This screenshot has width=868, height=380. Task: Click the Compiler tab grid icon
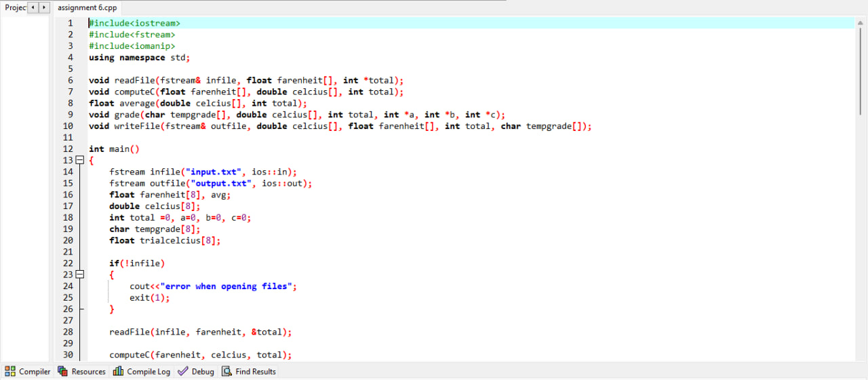pyautogui.click(x=10, y=371)
